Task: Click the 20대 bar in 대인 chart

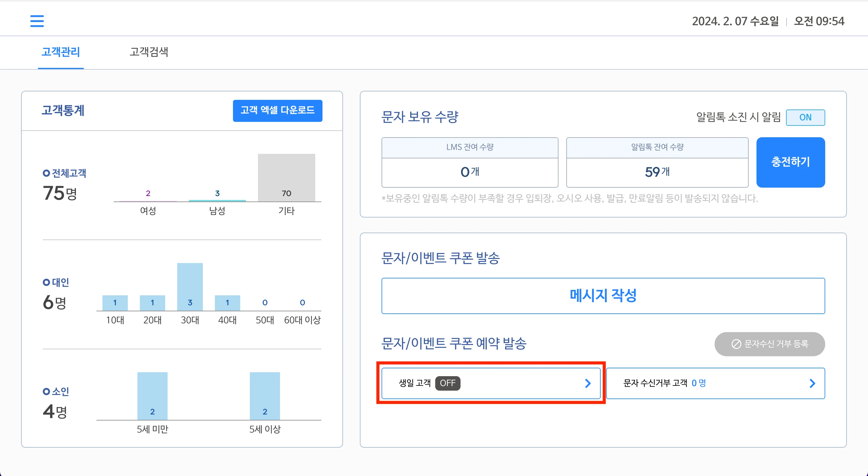Action: (x=152, y=303)
